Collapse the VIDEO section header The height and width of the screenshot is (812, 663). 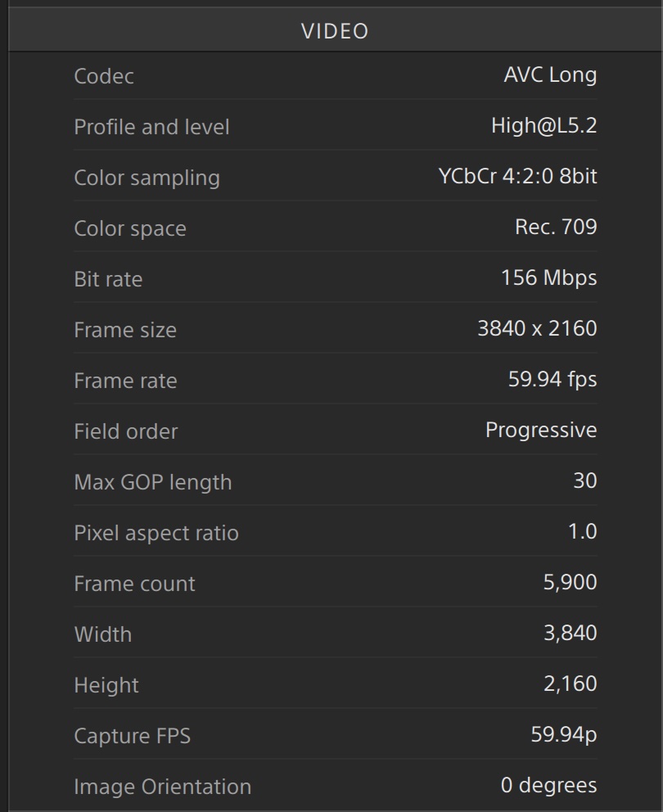pyautogui.click(x=335, y=31)
